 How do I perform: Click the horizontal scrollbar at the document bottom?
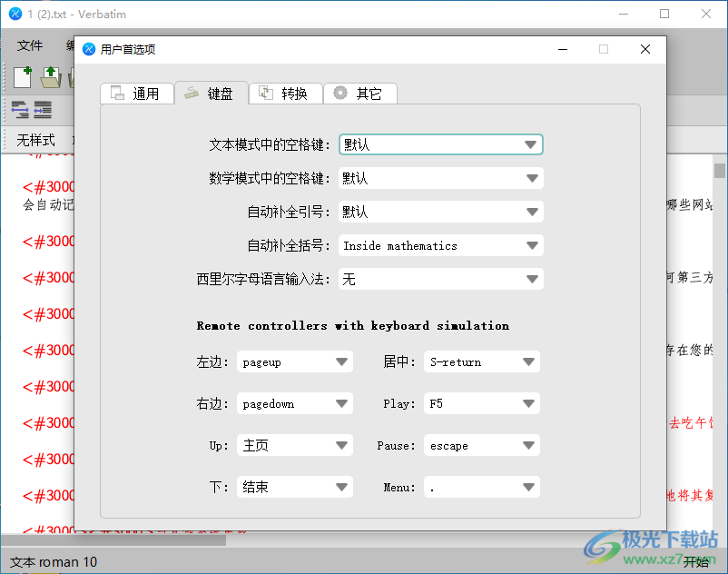[113, 540]
